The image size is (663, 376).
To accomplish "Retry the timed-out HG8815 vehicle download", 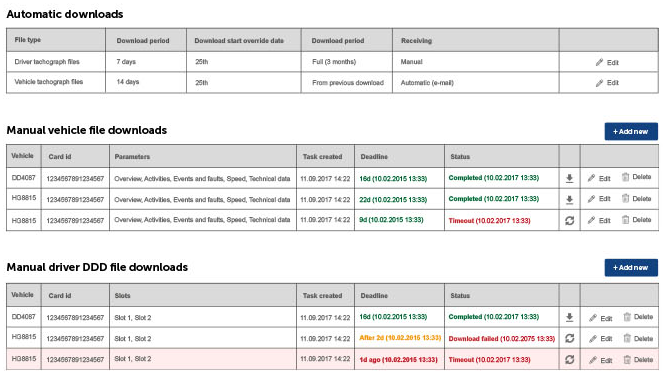I will 569,220.
